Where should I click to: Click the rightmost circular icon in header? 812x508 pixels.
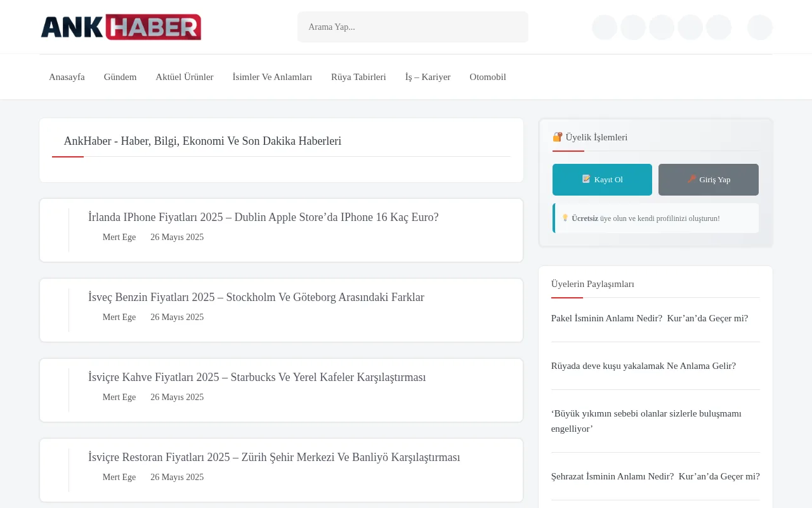[759, 27]
